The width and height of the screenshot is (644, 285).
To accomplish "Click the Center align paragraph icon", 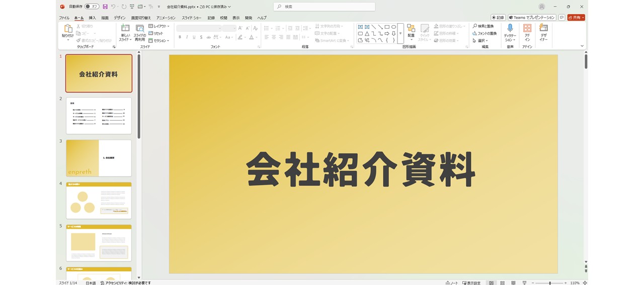I will click(274, 37).
